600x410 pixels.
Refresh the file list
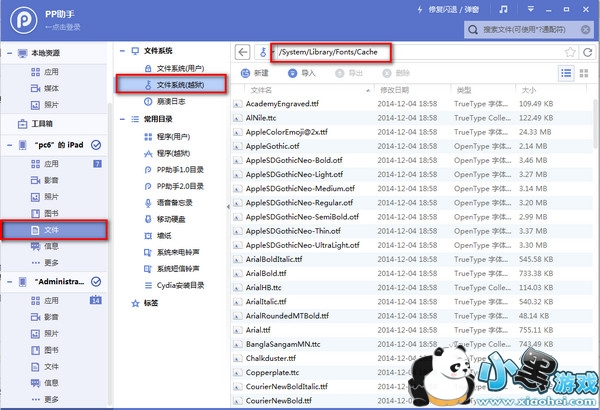[x=587, y=52]
